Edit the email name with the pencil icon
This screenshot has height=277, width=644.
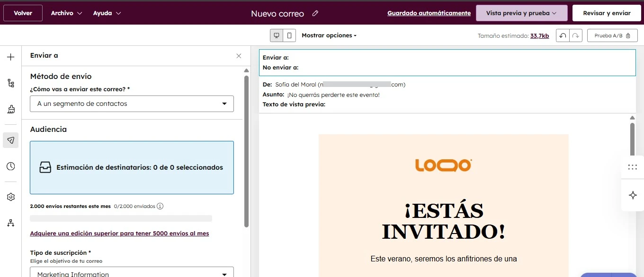coord(315,14)
